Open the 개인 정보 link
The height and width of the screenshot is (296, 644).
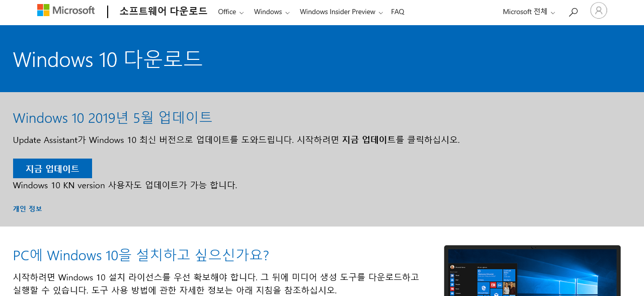click(28, 209)
